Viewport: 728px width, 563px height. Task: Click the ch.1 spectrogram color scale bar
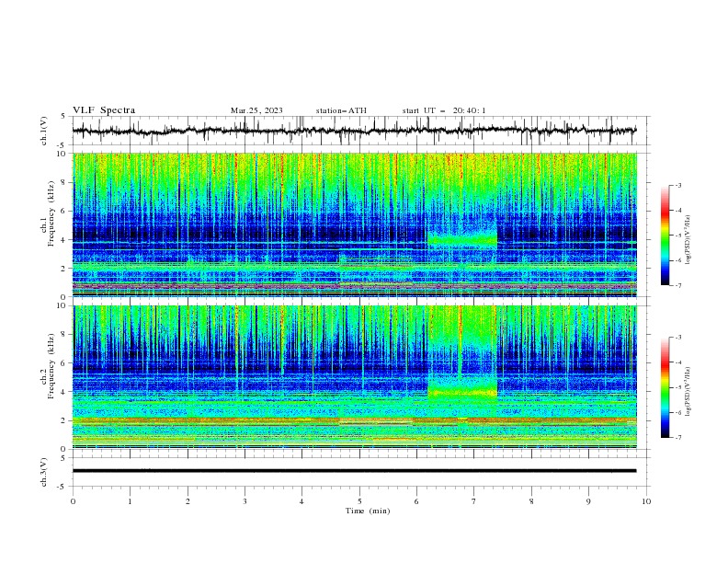click(665, 236)
